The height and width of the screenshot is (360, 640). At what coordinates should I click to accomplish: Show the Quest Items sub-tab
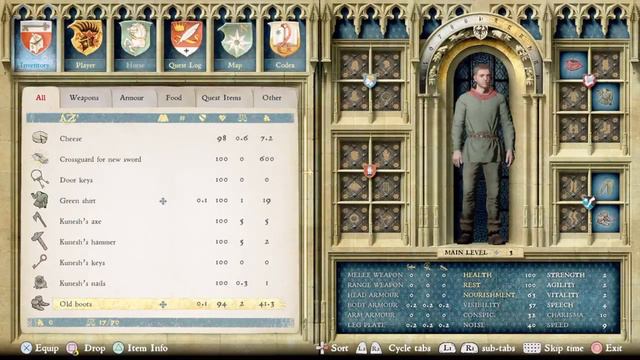(x=222, y=98)
